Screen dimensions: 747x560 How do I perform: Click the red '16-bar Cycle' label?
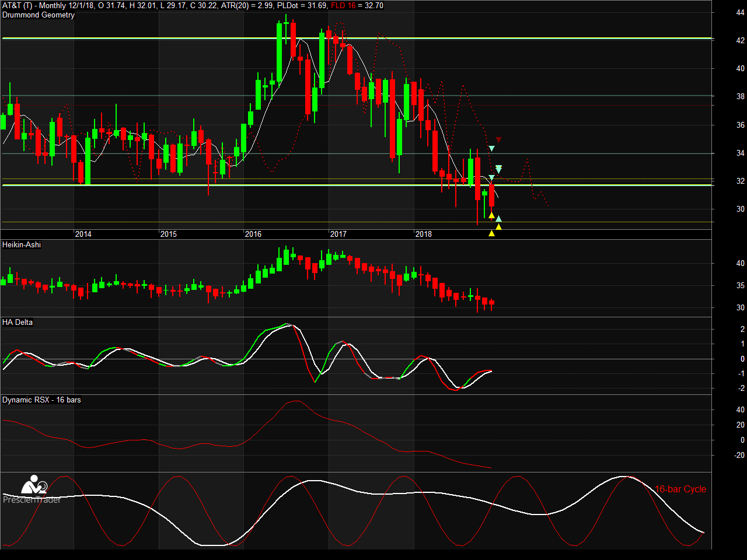click(x=680, y=489)
